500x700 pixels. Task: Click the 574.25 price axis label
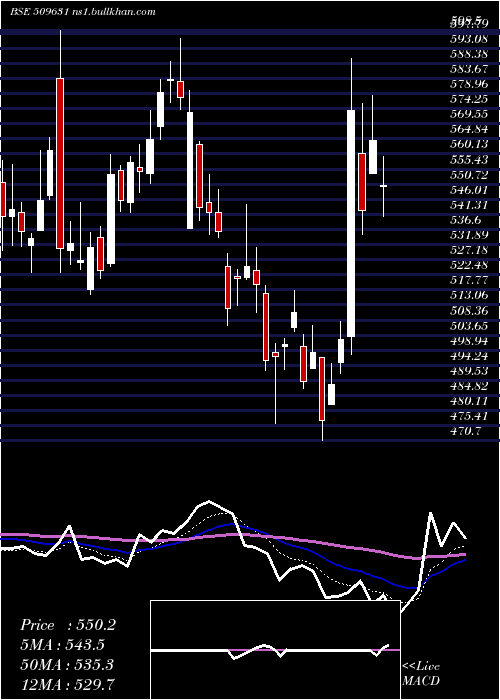(x=469, y=99)
